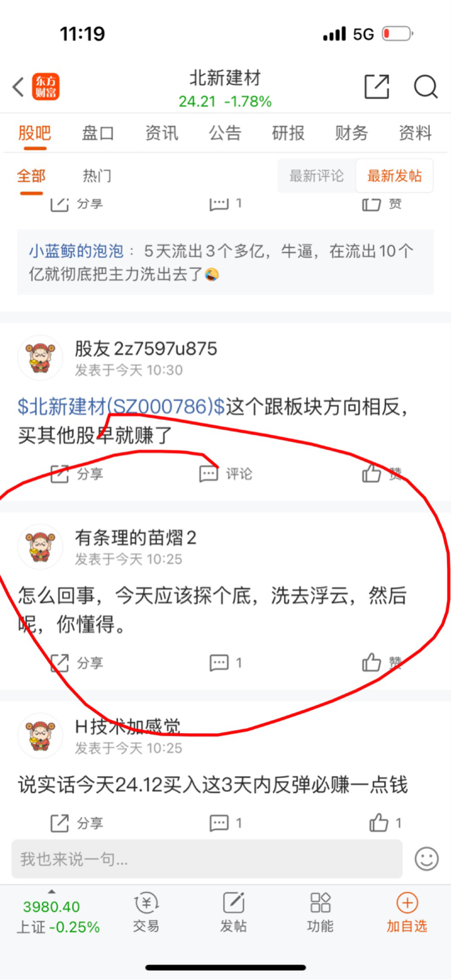
Task: Open the $北新建材(SZ000786)$ stock link
Action: point(121,406)
